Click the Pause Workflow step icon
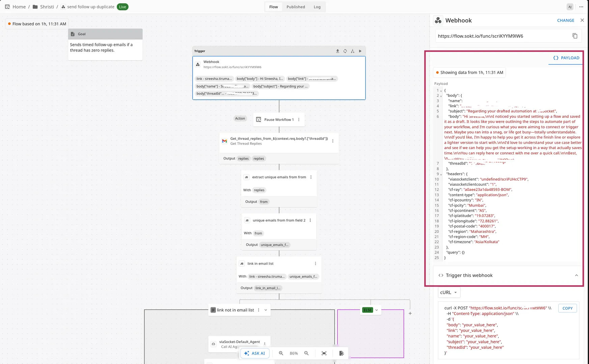This screenshot has width=589, height=364. click(x=258, y=120)
